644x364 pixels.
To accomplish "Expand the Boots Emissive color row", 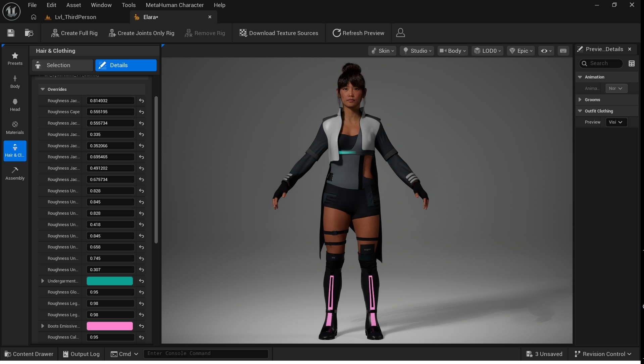I will pos(43,326).
